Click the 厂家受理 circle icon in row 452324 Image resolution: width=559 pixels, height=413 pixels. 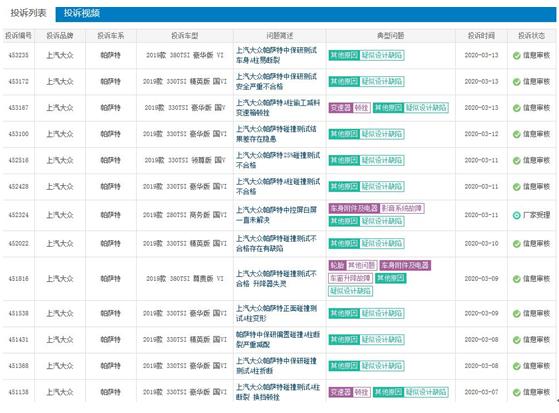click(517, 215)
